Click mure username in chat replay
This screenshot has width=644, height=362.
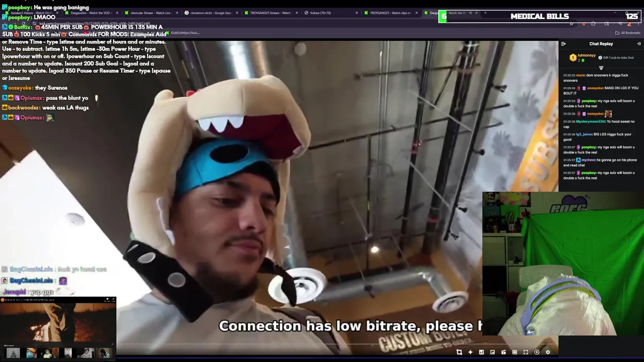click(x=581, y=75)
